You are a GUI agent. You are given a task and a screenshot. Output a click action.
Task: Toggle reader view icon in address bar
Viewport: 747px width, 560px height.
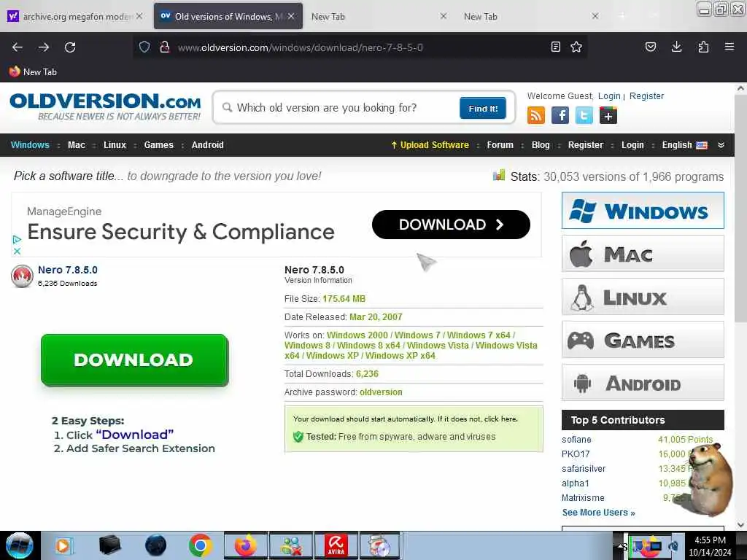point(555,47)
